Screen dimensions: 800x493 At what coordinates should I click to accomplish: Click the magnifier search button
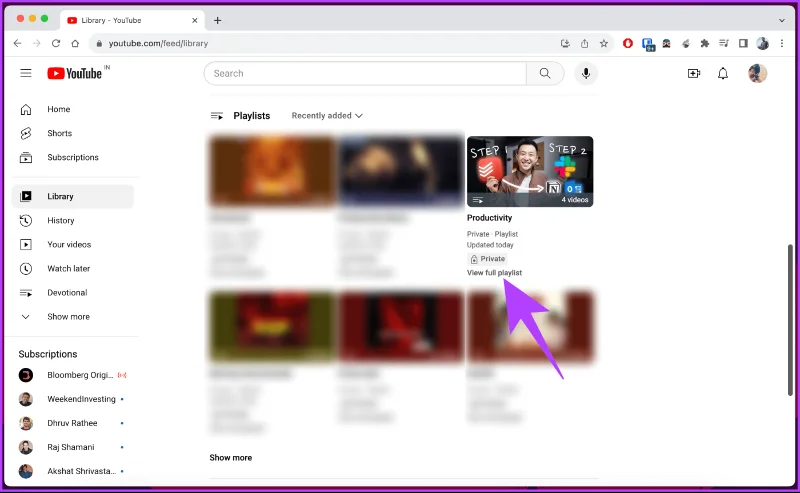[545, 73]
